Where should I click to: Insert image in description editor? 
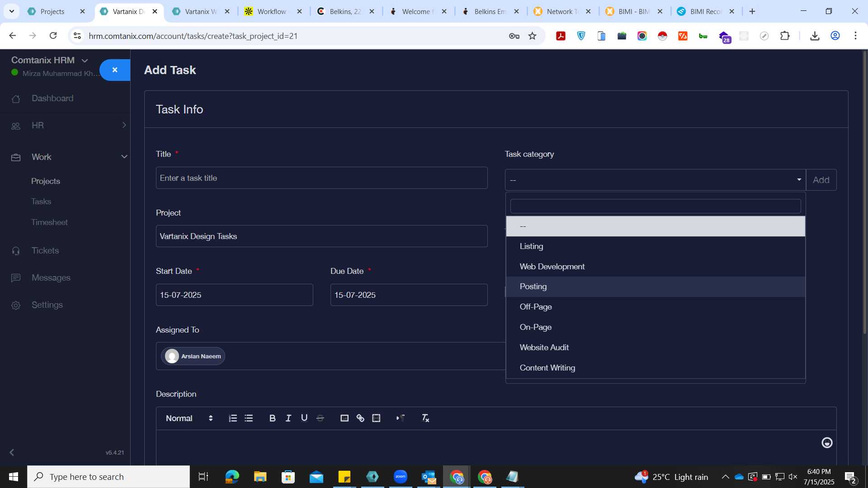344,418
